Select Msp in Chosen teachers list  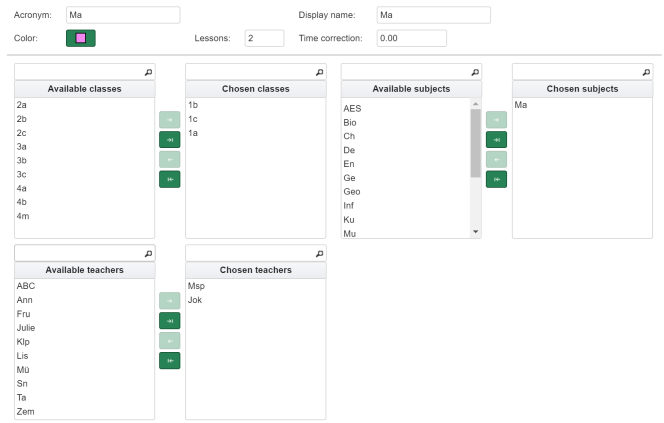click(196, 286)
